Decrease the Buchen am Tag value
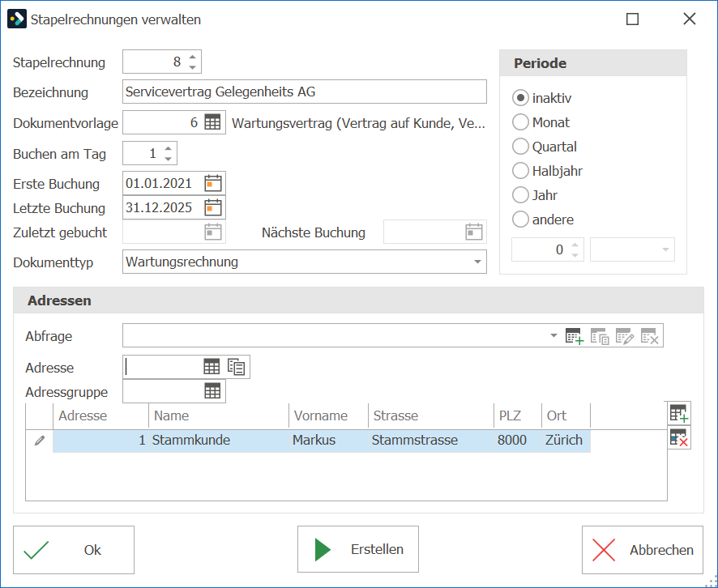 click(x=168, y=158)
